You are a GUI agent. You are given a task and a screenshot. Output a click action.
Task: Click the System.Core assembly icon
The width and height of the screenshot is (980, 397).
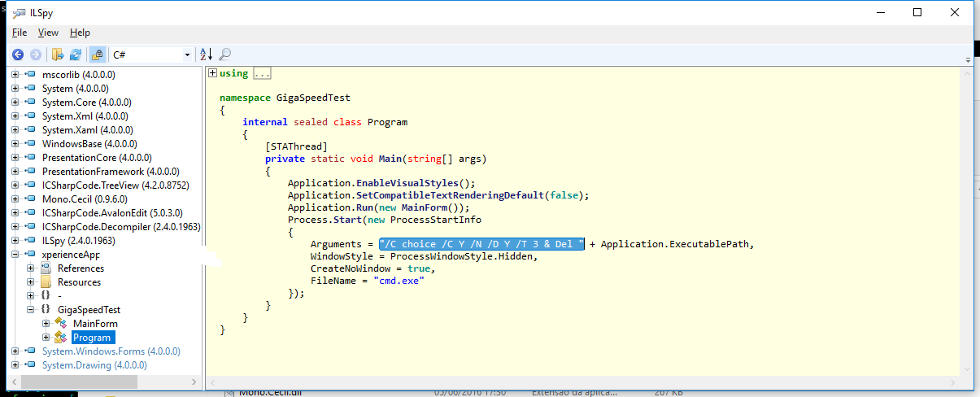pos(30,103)
